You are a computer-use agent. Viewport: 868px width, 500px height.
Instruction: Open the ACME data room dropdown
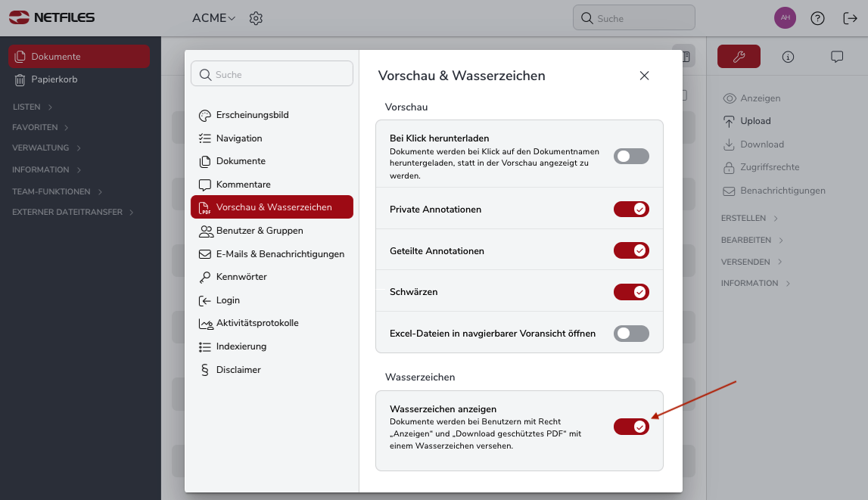[x=213, y=18]
